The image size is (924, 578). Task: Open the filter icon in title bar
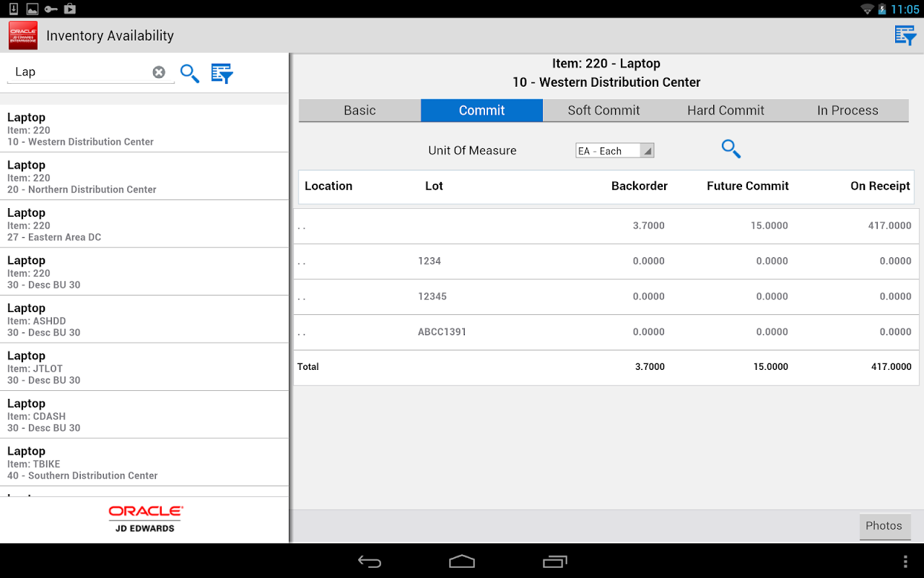[905, 35]
